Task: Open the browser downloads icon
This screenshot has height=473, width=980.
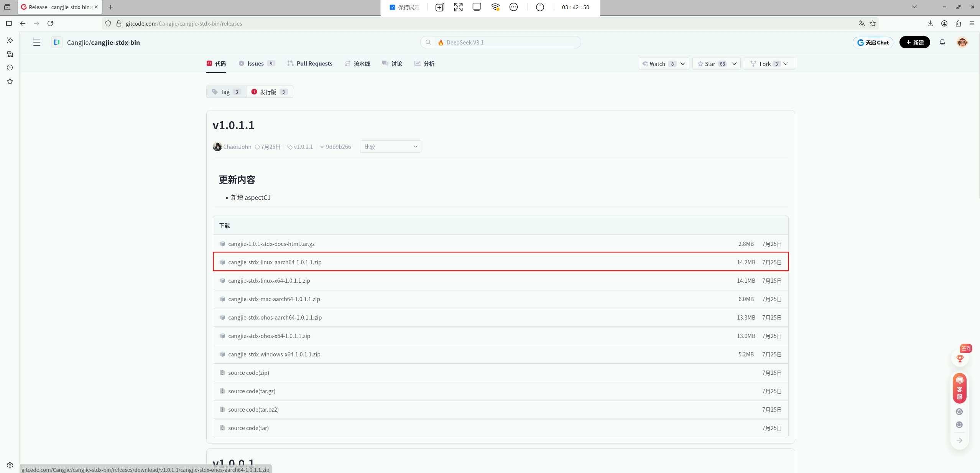Action: pos(930,23)
